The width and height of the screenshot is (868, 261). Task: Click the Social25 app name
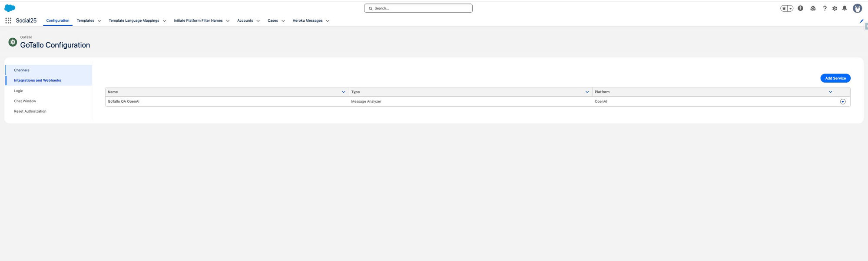coord(26,20)
